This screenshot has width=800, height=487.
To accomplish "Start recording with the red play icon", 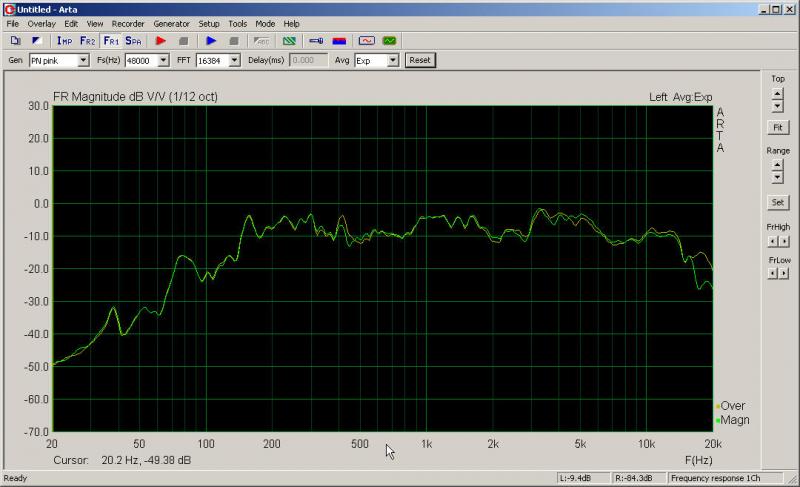I will tap(161, 41).
